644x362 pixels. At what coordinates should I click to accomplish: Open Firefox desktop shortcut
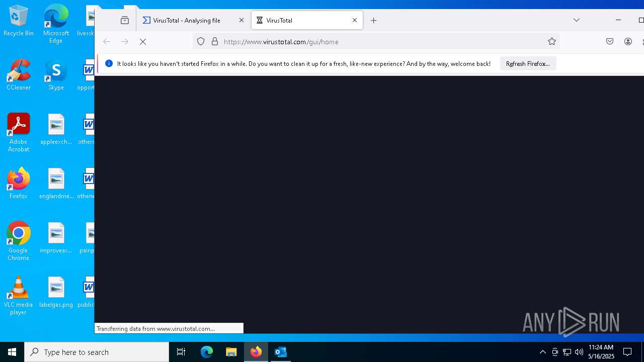click(x=19, y=184)
